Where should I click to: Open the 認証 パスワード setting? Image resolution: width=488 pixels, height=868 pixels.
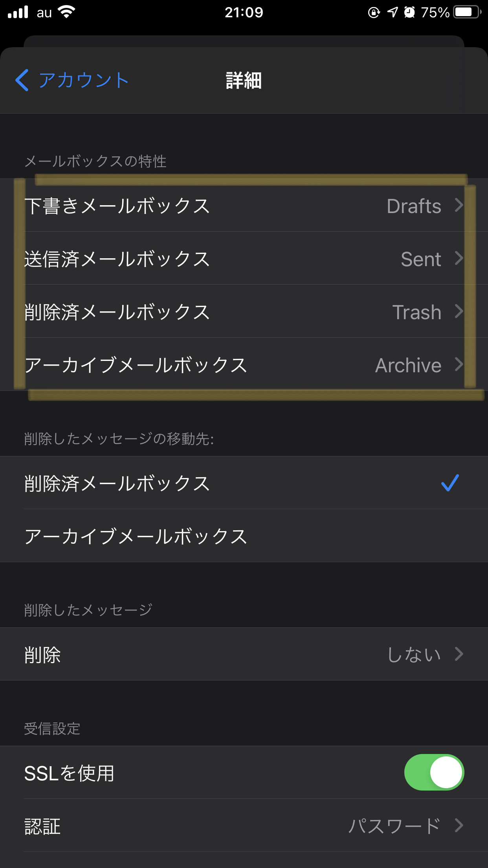tap(244, 826)
